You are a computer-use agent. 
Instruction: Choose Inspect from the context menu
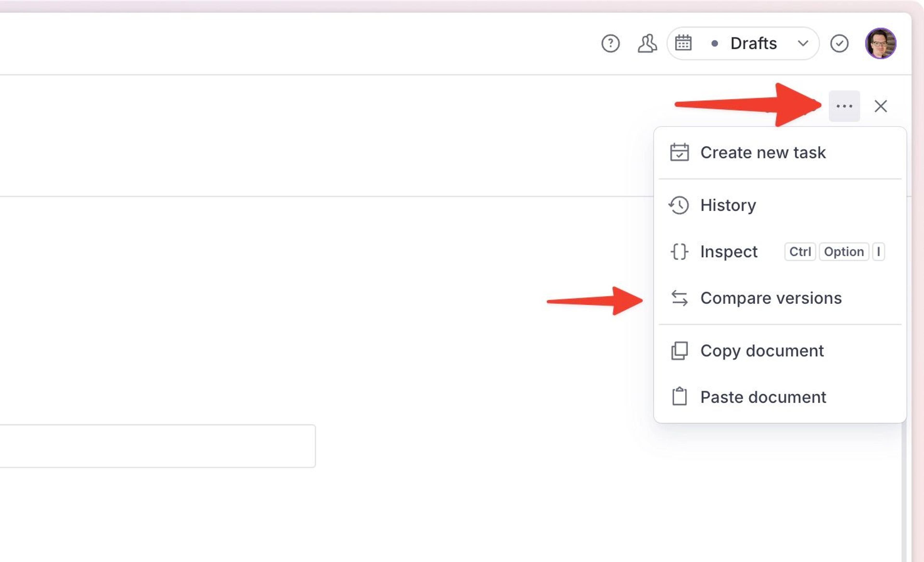pos(729,252)
